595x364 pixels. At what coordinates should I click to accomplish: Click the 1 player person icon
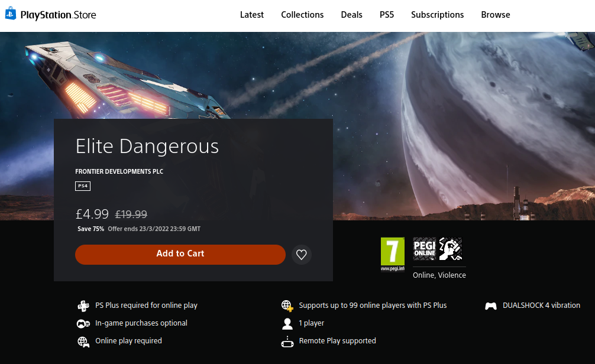tap(287, 323)
